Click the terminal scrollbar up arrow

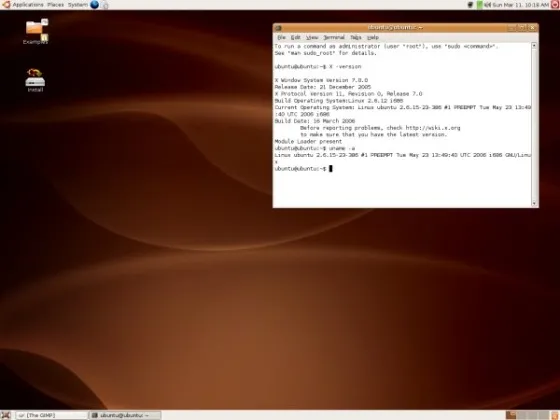tap(534, 46)
